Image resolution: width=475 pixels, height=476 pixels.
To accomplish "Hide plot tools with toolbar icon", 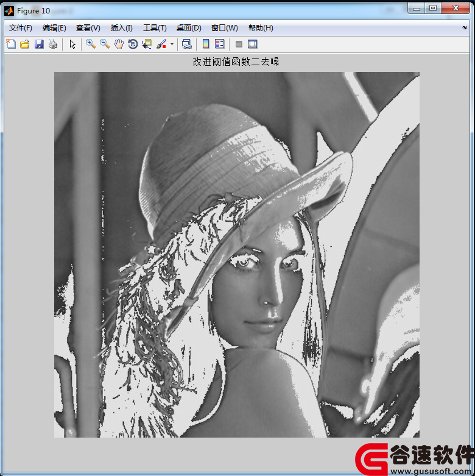I will (x=239, y=44).
